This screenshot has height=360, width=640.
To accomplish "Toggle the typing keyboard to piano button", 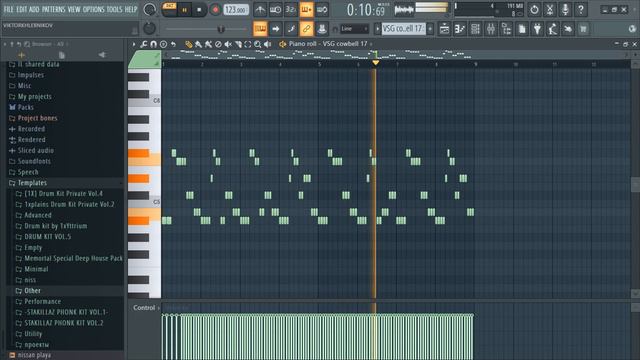I will pos(260,29).
